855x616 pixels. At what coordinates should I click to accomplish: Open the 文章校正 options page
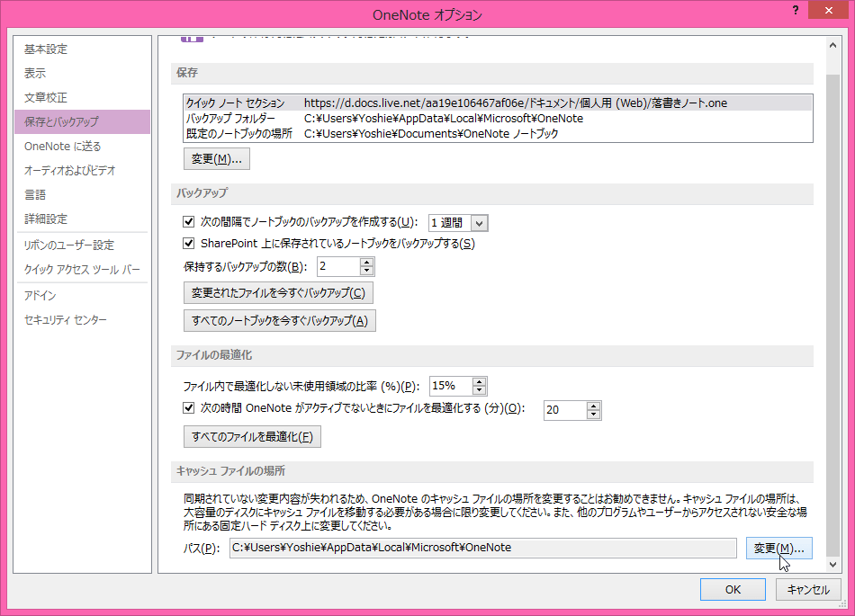click(82, 97)
